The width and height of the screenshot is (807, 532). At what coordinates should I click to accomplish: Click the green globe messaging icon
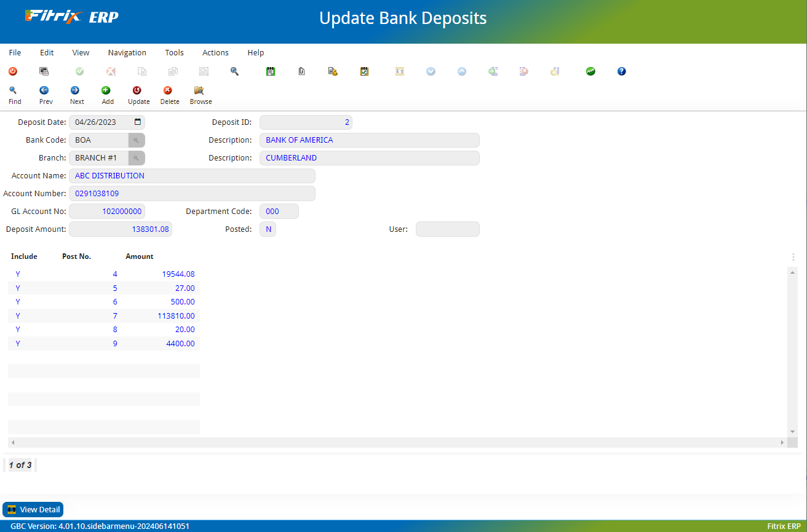[590, 71]
